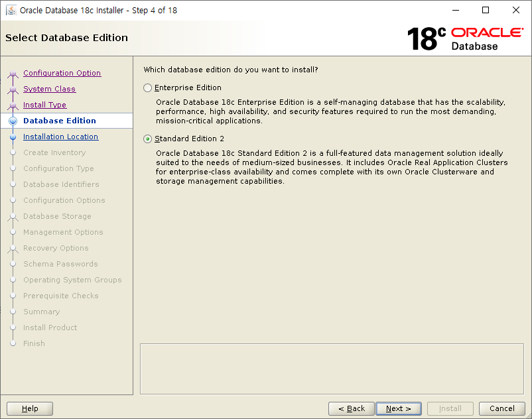Screen dimensions: 532x419
Task: Click the 'Summary' step text
Action: pos(41,312)
